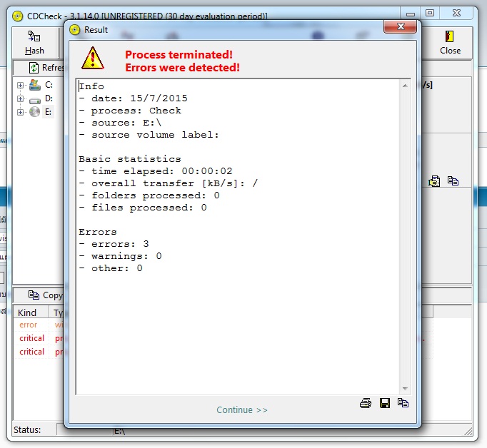Click the Hash toolbar button

pyautogui.click(x=34, y=43)
